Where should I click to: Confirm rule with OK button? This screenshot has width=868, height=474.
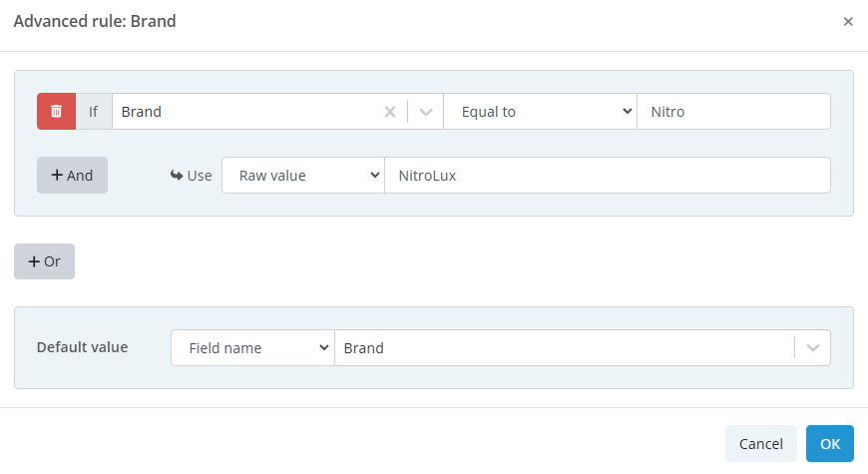(830, 443)
